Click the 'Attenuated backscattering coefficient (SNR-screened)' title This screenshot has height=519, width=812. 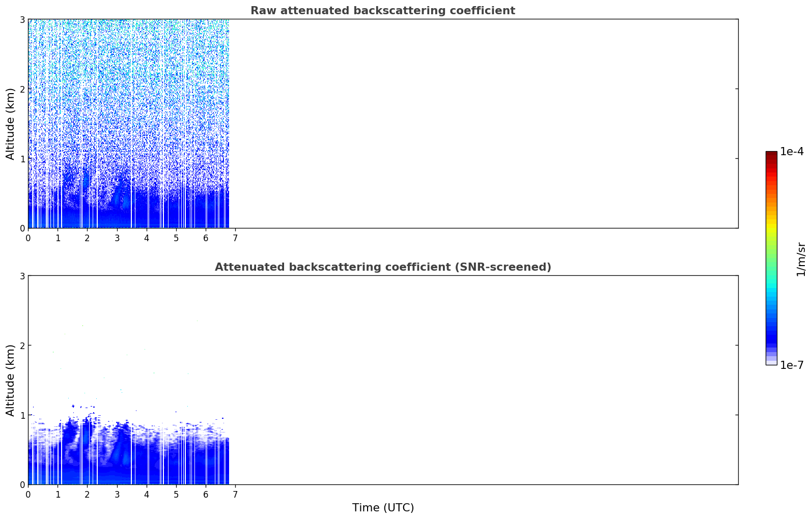[382, 267]
